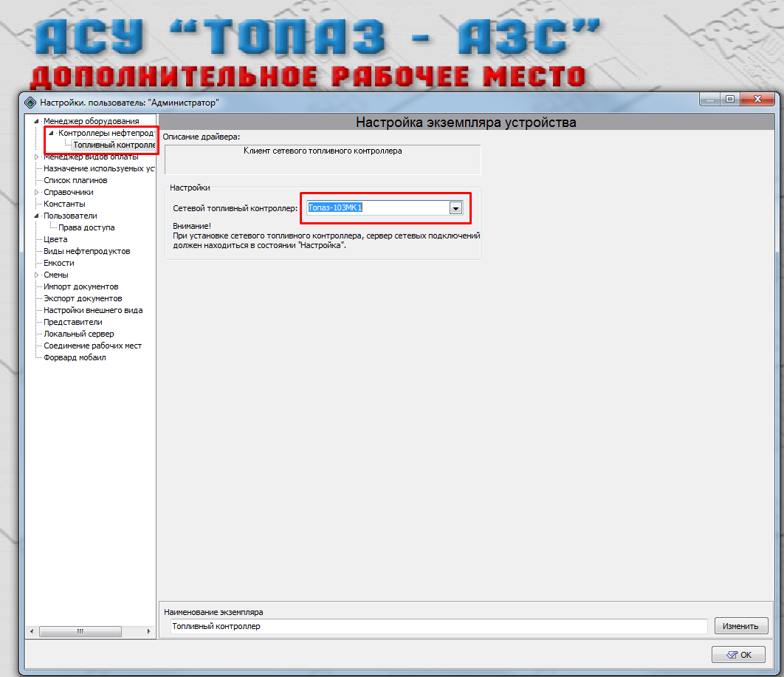The width and height of the screenshot is (784, 677).
Task: Open the Емкости settings item
Action: (x=59, y=263)
